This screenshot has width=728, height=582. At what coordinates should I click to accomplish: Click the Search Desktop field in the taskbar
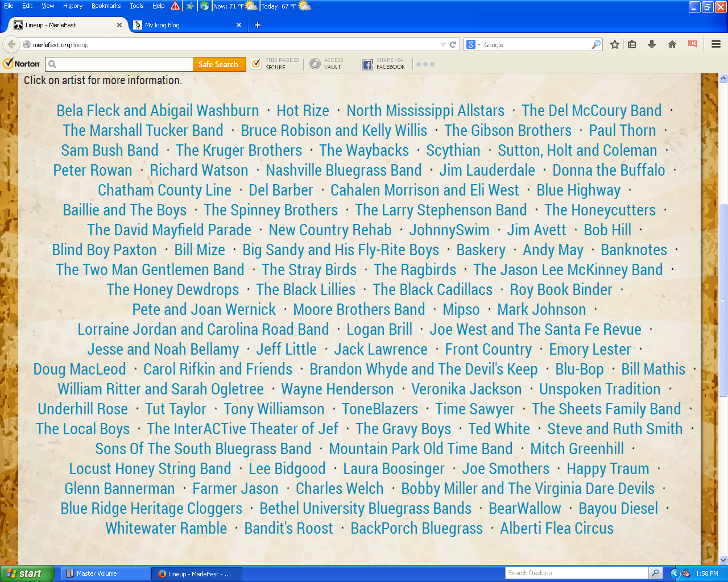point(577,573)
